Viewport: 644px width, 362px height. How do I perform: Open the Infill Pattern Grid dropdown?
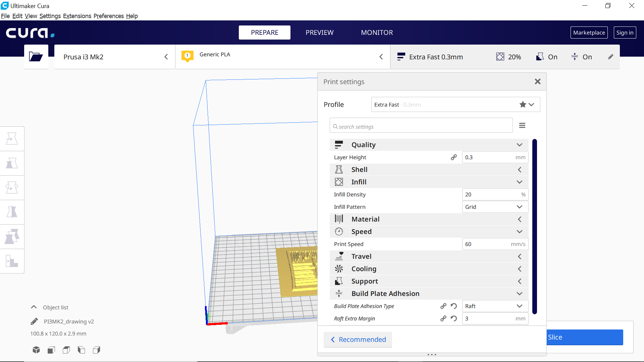pyautogui.click(x=495, y=207)
